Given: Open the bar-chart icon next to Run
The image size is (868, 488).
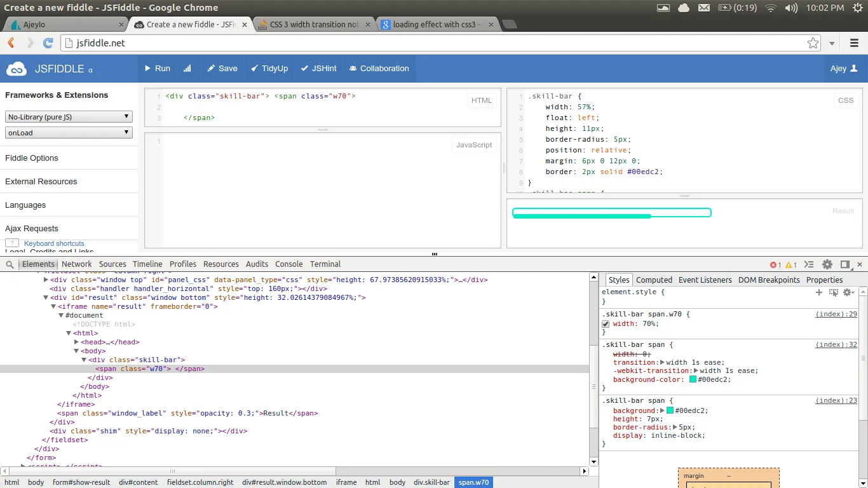Looking at the screenshot, I should click(187, 69).
